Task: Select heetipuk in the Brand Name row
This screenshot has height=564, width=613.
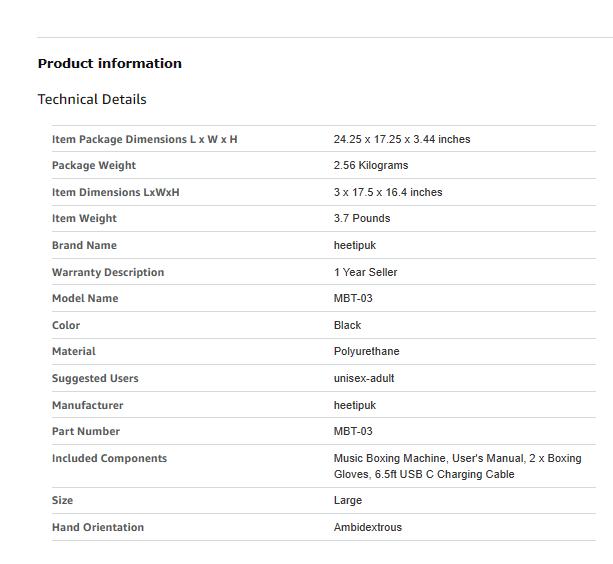Action: point(355,245)
